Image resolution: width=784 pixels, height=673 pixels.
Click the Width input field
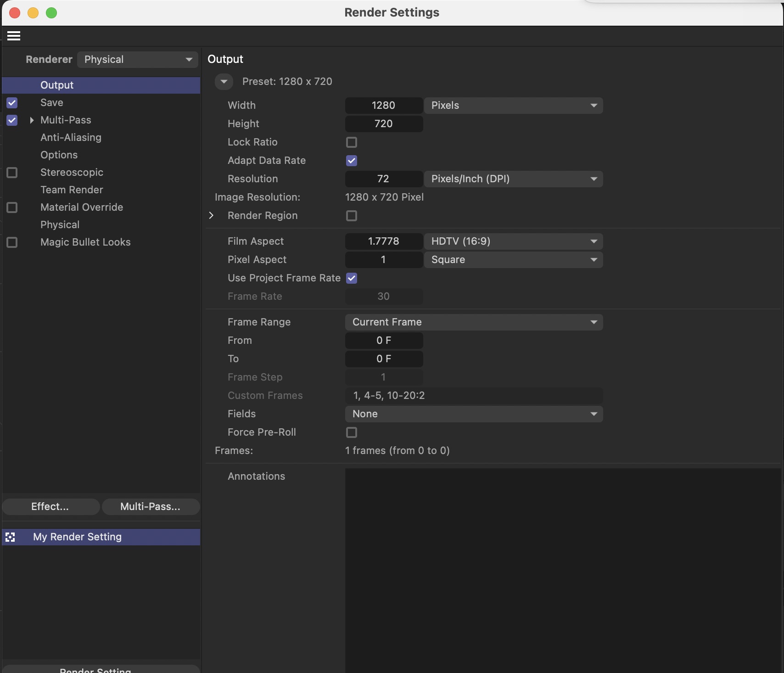[384, 106]
